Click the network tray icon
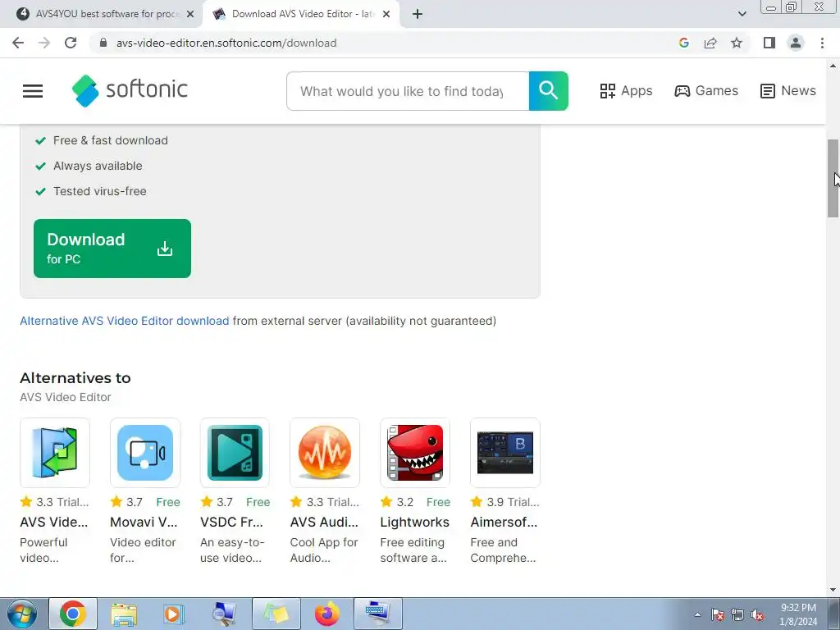 (x=737, y=615)
